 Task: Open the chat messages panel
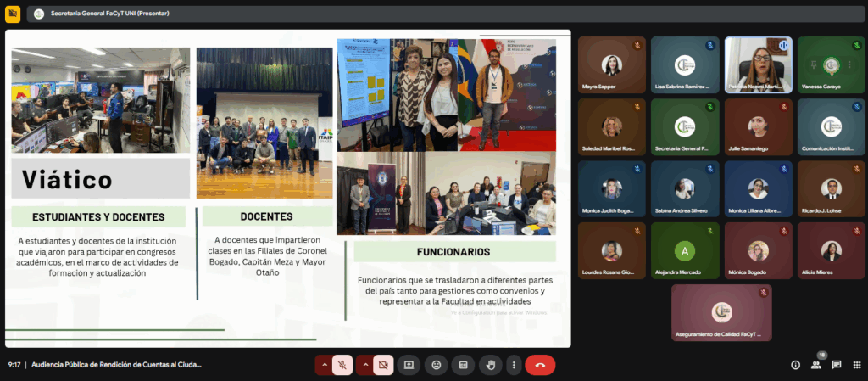pyautogui.click(x=836, y=365)
